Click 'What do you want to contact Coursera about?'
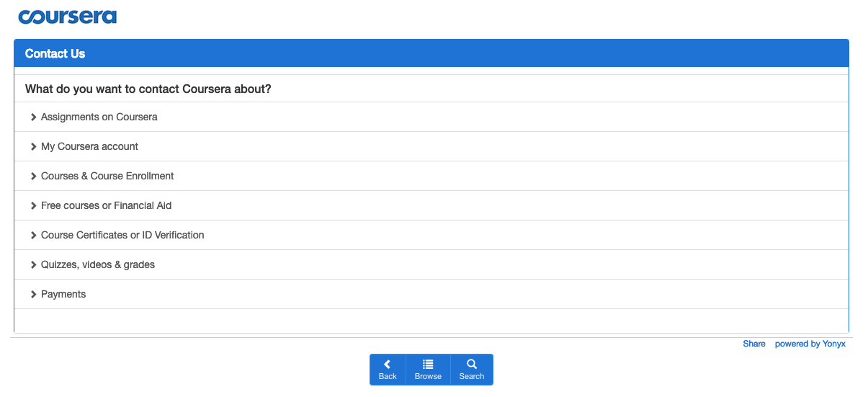 (148, 89)
